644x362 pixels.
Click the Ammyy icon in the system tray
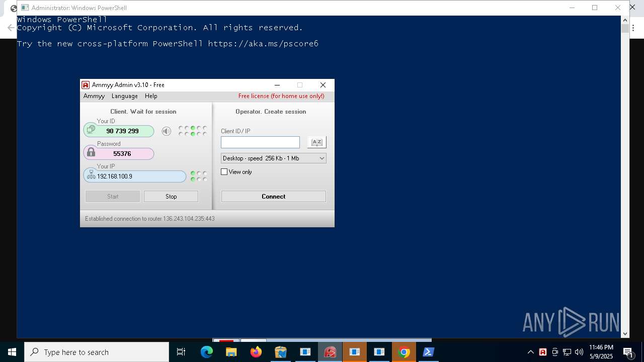[x=543, y=352]
